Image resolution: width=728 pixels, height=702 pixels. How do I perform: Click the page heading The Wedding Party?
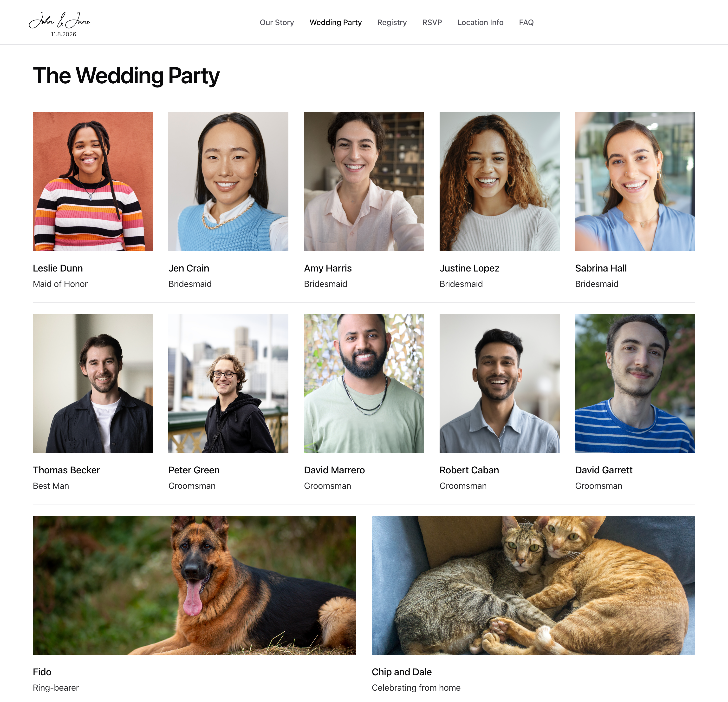pos(126,76)
